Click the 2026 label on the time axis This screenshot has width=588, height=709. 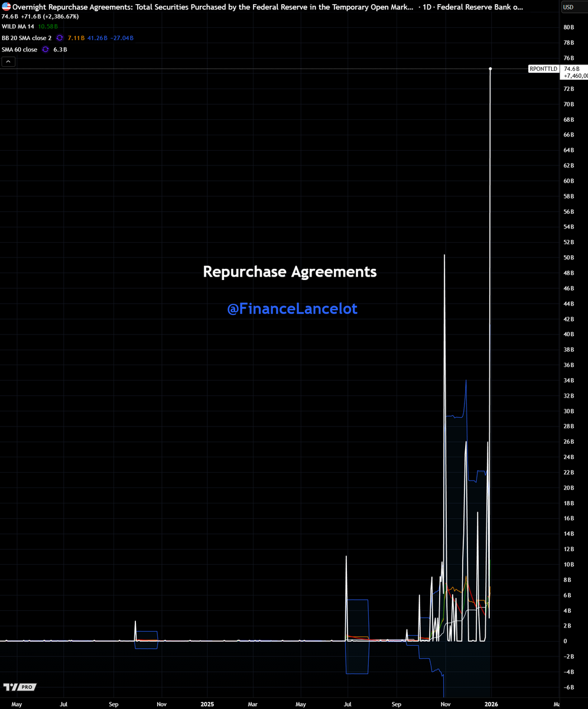click(x=492, y=704)
